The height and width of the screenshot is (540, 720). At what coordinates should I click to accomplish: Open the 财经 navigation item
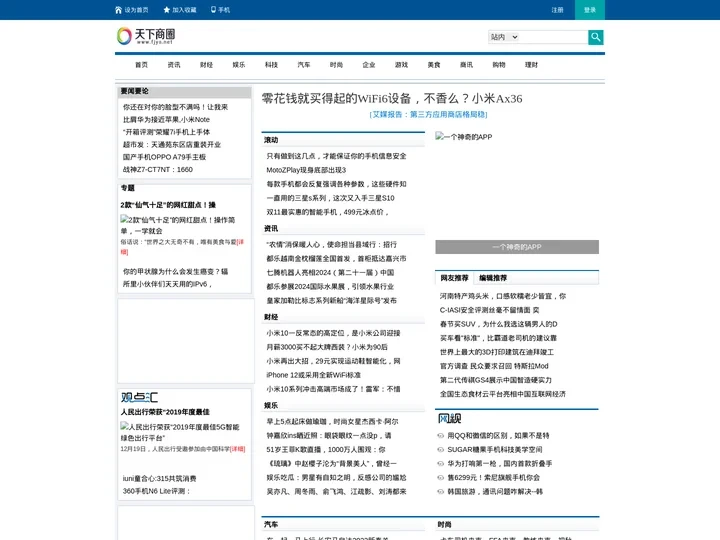click(x=207, y=65)
